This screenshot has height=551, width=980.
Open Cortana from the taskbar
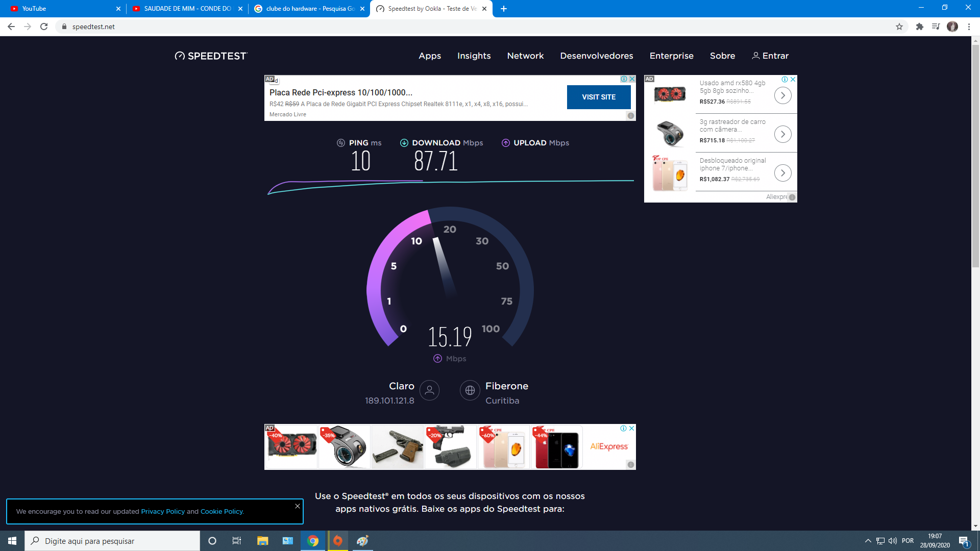pyautogui.click(x=212, y=541)
